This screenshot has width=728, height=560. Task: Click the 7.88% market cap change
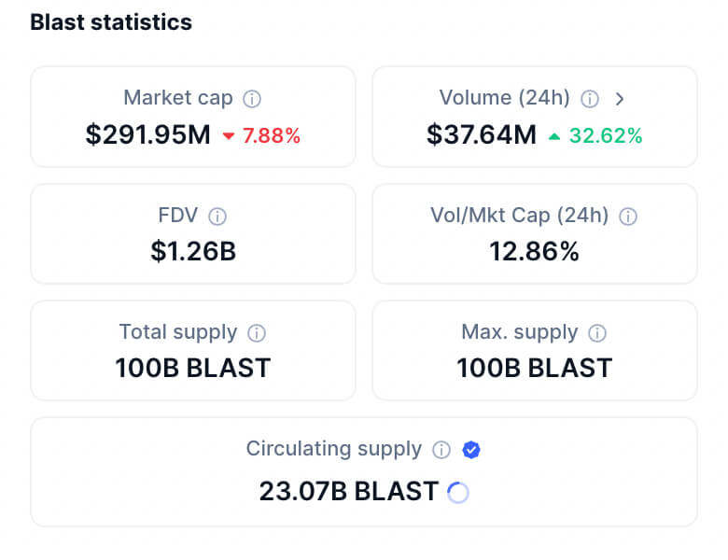coord(272,136)
